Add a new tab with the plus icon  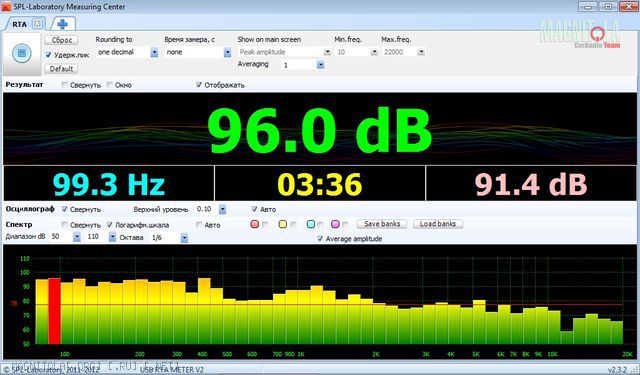point(62,24)
